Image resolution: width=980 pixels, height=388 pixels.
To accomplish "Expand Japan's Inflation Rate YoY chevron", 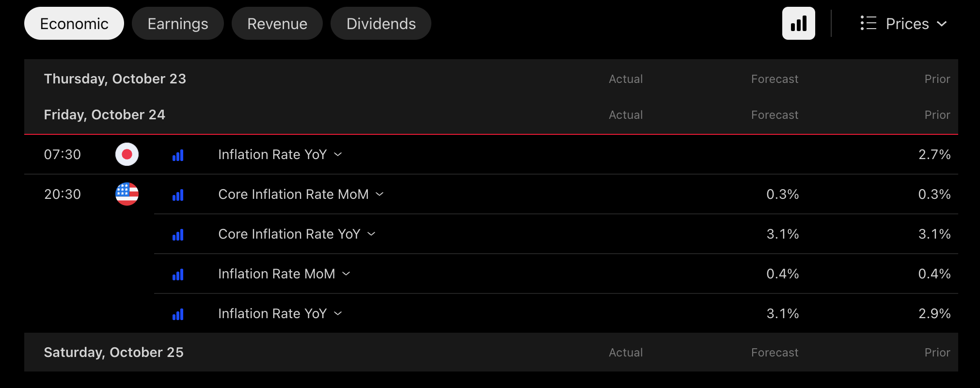I will coord(338,154).
